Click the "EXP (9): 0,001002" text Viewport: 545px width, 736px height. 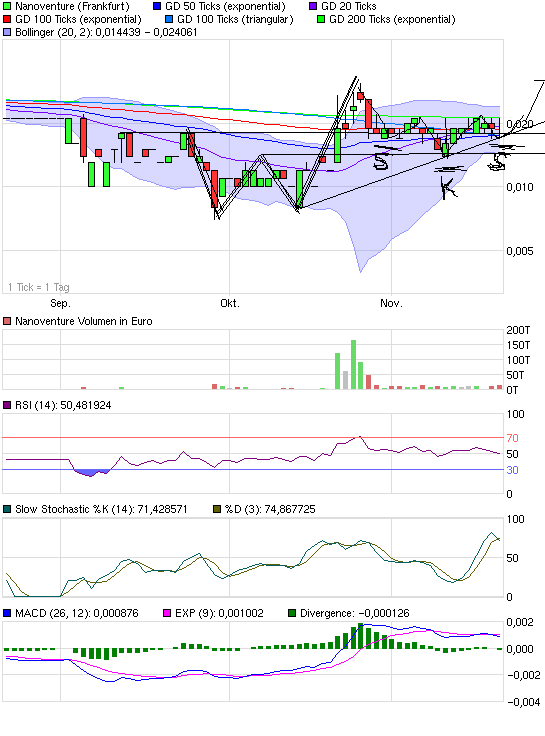click(219, 613)
